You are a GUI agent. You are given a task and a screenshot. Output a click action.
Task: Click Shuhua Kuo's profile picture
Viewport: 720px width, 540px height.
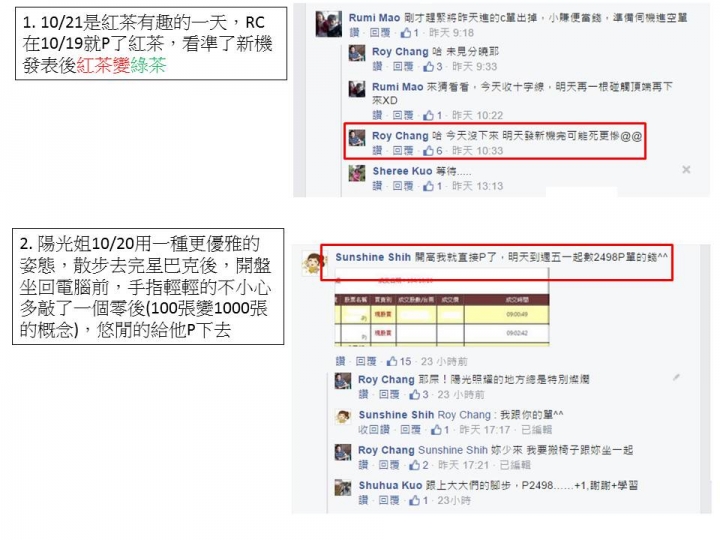(x=343, y=488)
